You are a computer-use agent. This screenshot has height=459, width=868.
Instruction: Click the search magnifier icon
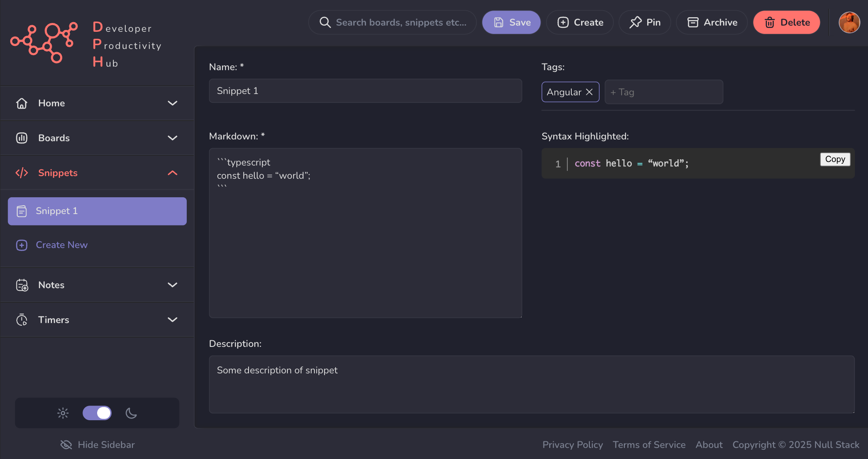coord(325,22)
